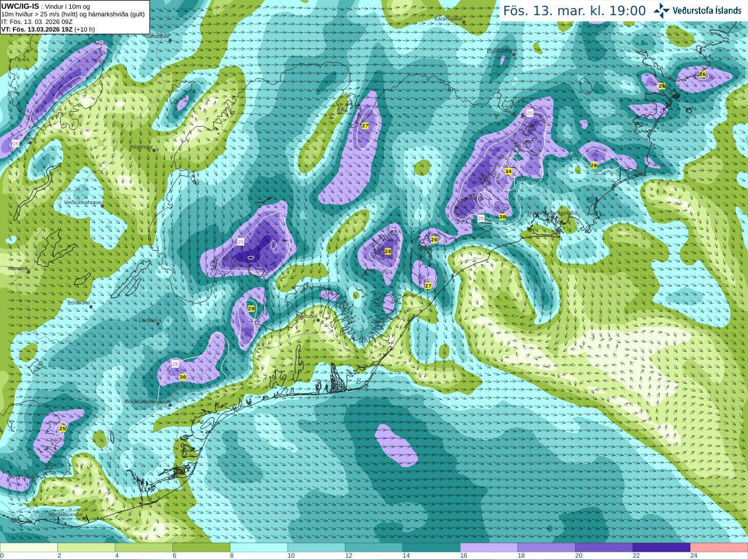Click the Hornafjarðarflugvöllur airport label
The width and height of the screenshot is (748, 560).
[x=552, y=213]
